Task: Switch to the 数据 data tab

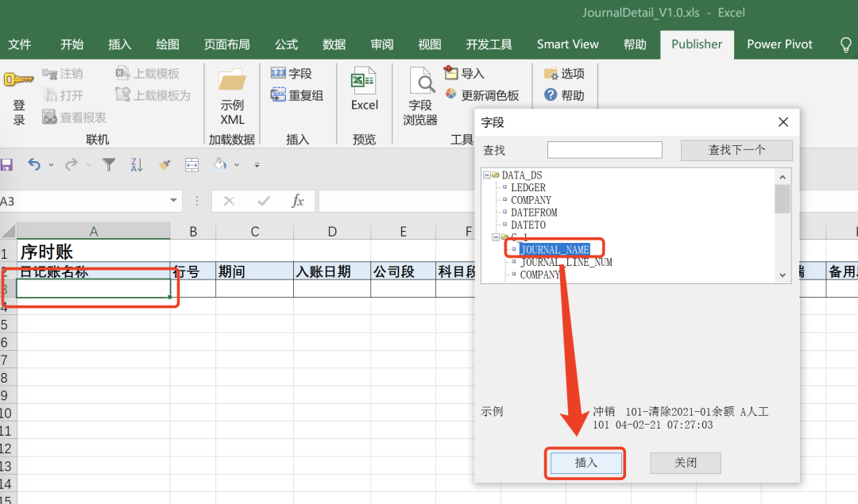Action: (x=334, y=44)
